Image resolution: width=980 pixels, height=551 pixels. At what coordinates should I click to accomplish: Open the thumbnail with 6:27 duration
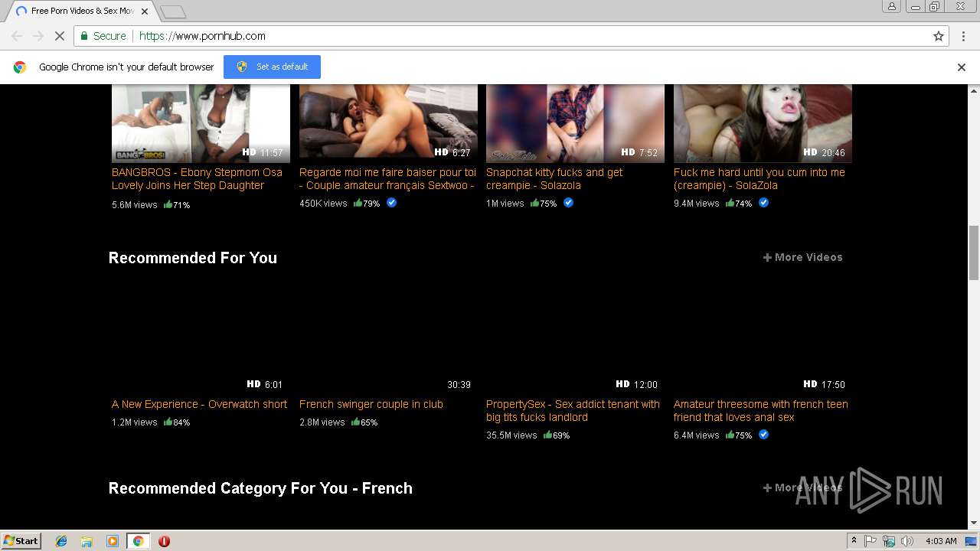pos(388,122)
